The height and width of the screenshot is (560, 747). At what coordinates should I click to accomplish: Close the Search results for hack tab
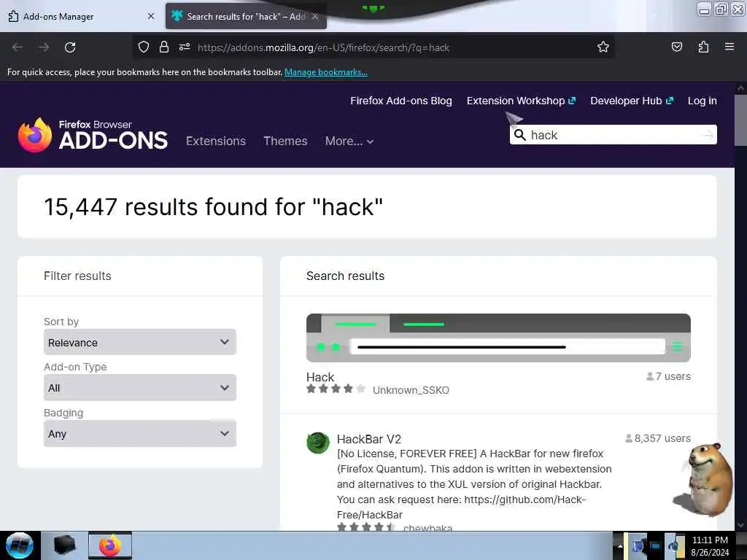click(x=315, y=16)
